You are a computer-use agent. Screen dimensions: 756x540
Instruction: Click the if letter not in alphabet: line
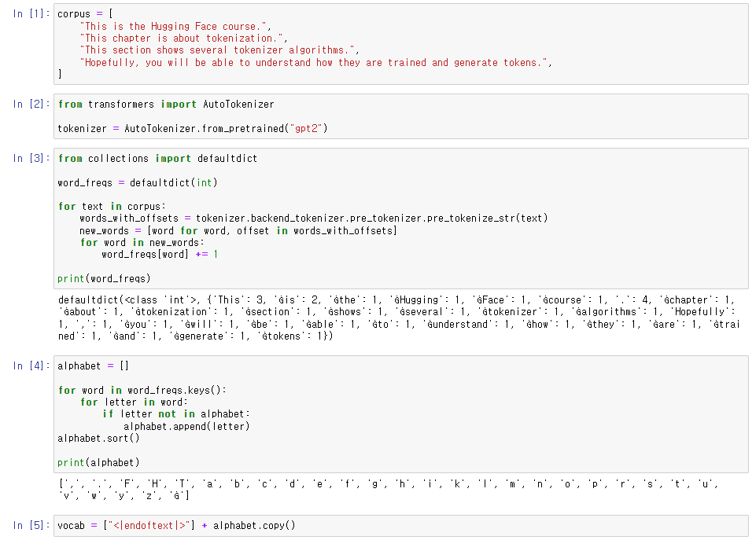tap(176, 414)
